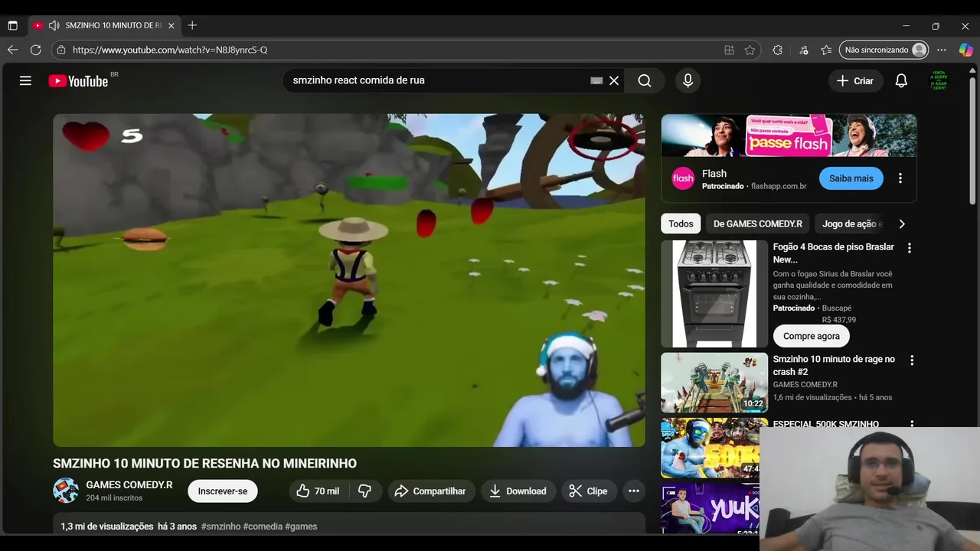Click the video player to pause
The image size is (980, 551).
(349, 280)
